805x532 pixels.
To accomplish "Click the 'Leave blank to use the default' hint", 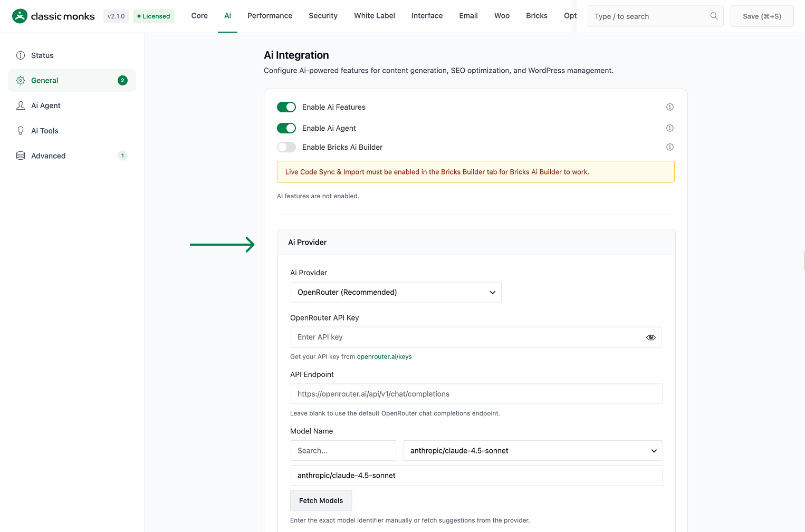I will point(395,413).
